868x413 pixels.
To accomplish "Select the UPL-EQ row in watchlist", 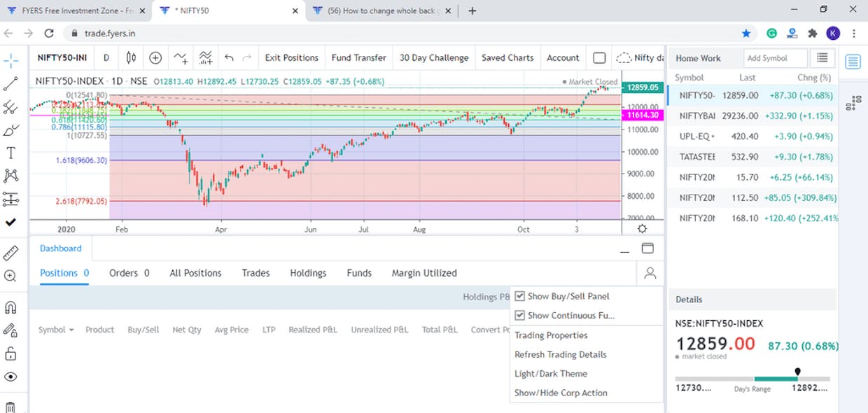I will tap(753, 136).
